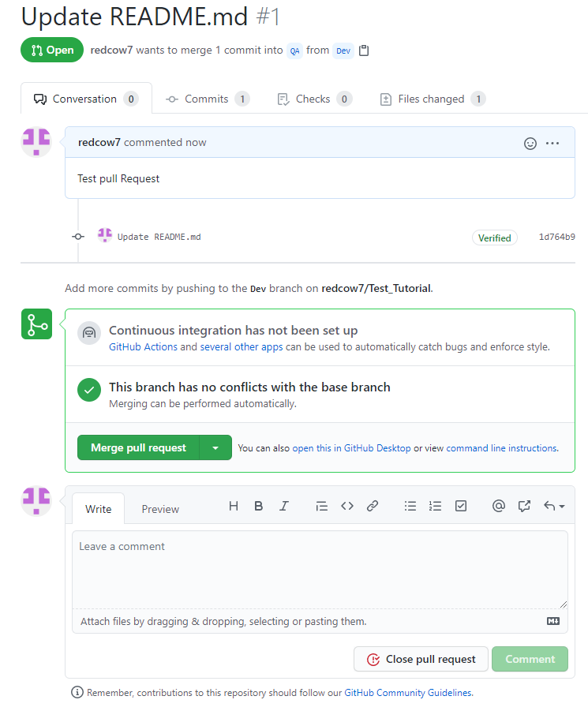
Task: Click redcow7 avatar beside first comment
Action: tap(37, 142)
